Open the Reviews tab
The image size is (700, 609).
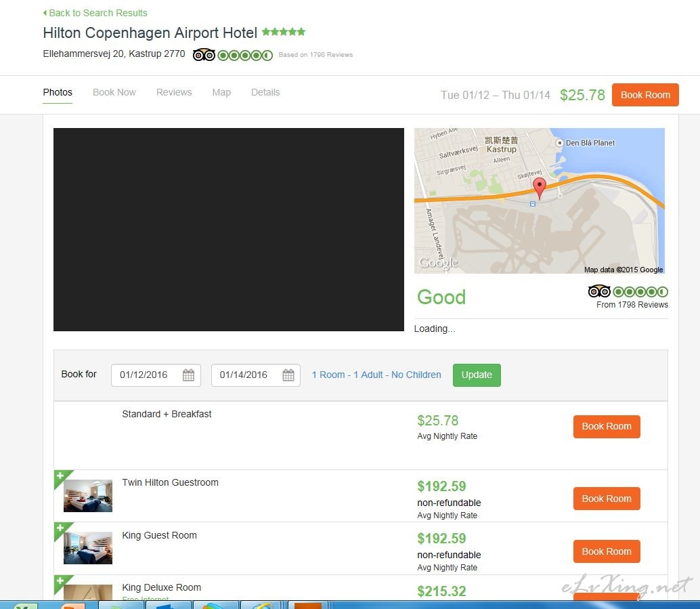click(x=174, y=93)
